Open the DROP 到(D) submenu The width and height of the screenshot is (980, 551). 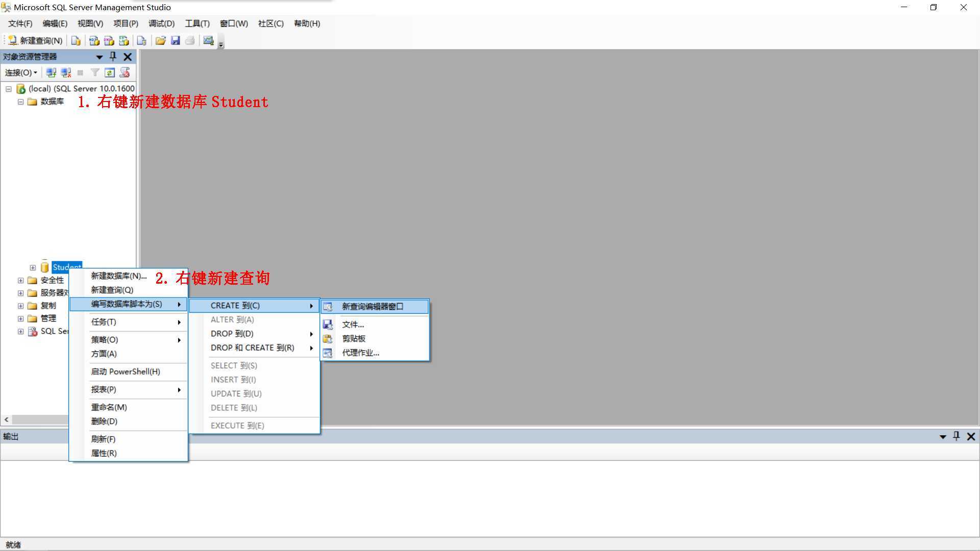[254, 334]
